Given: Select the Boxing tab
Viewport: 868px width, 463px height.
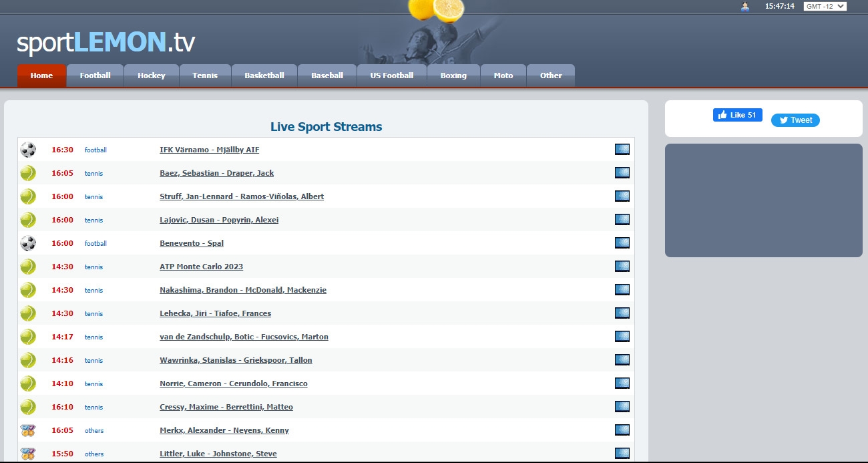Looking at the screenshot, I should tap(453, 75).
